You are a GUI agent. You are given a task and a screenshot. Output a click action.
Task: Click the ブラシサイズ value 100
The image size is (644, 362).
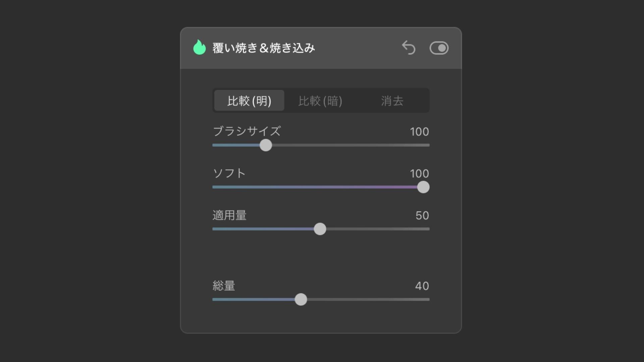pyautogui.click(x=419, y=132)
